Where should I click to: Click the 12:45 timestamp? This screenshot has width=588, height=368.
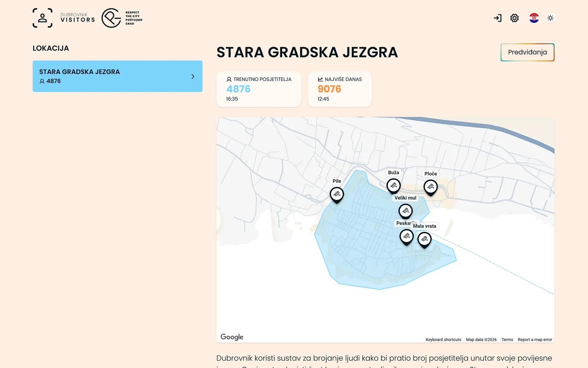(x=323, y=99)
